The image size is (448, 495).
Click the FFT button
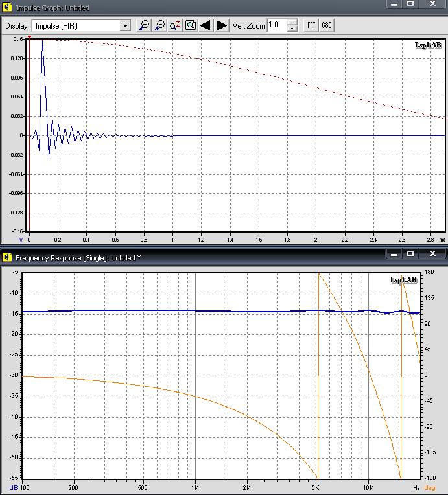pos(311,25)
